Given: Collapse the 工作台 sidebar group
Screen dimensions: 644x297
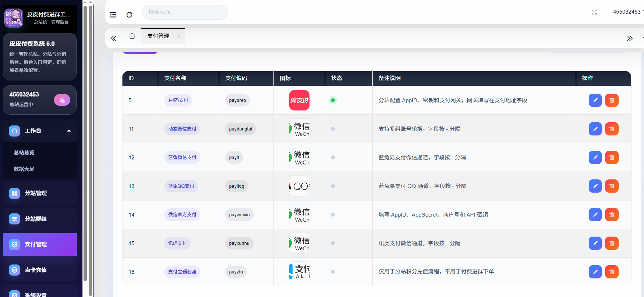Looking at the screenshot, I should (x=40, y=131).
